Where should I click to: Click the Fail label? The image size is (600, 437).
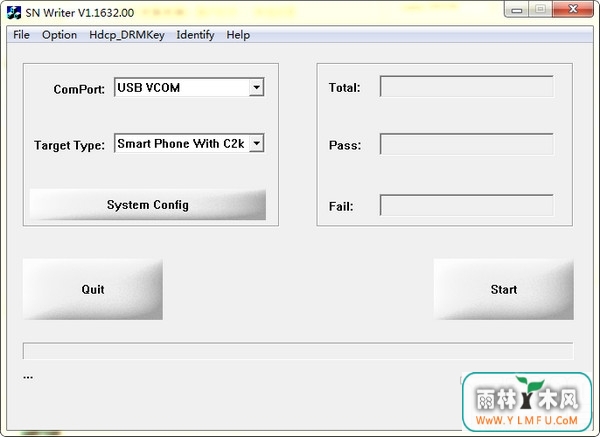341,207
